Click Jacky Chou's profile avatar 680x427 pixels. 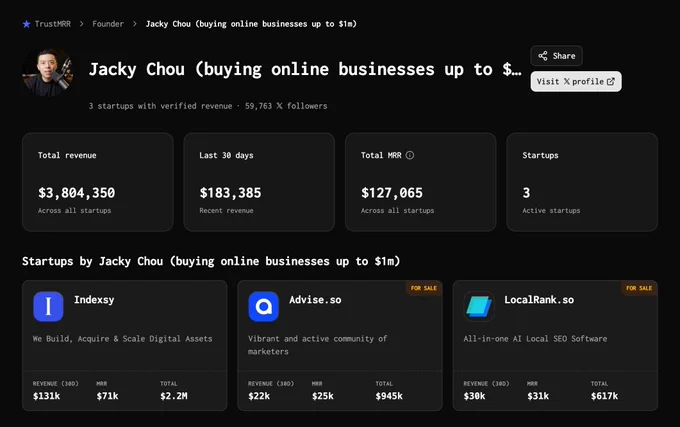[x=48, y=72]
